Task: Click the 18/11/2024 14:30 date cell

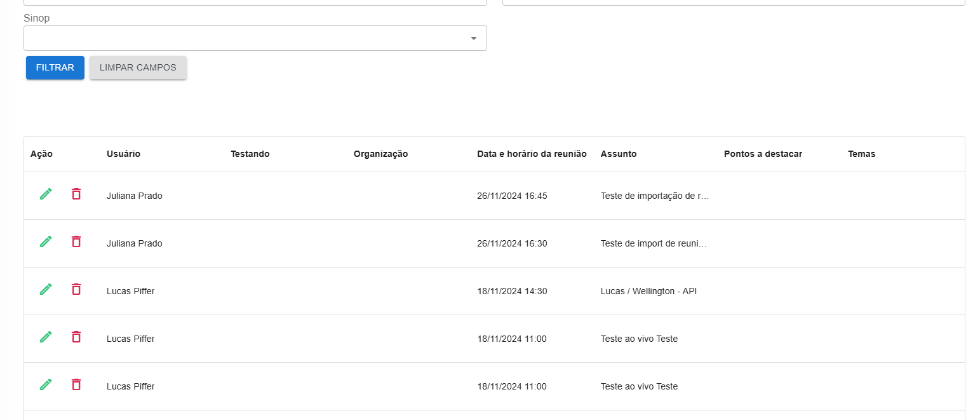Action: tap(512, 291)
